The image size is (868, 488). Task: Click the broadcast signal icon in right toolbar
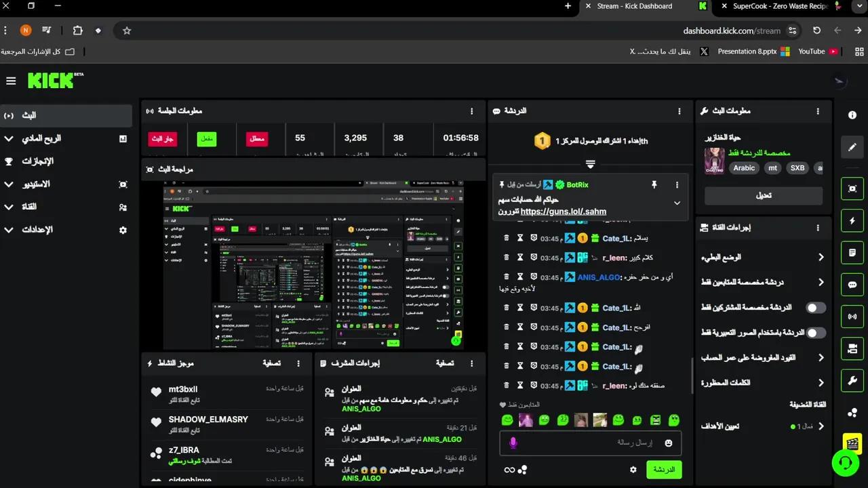[x=852, y=317]
